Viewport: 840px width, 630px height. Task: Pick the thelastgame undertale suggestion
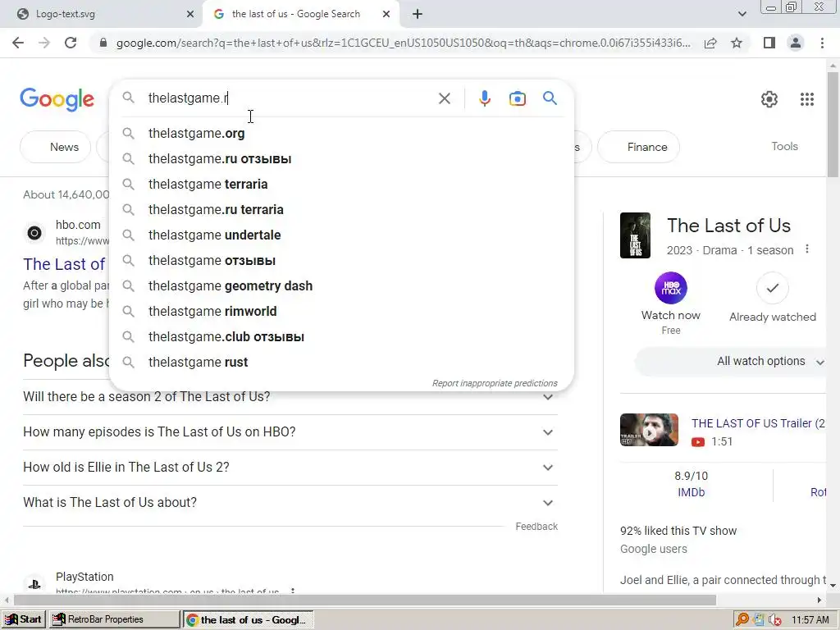tap(341, 235)
